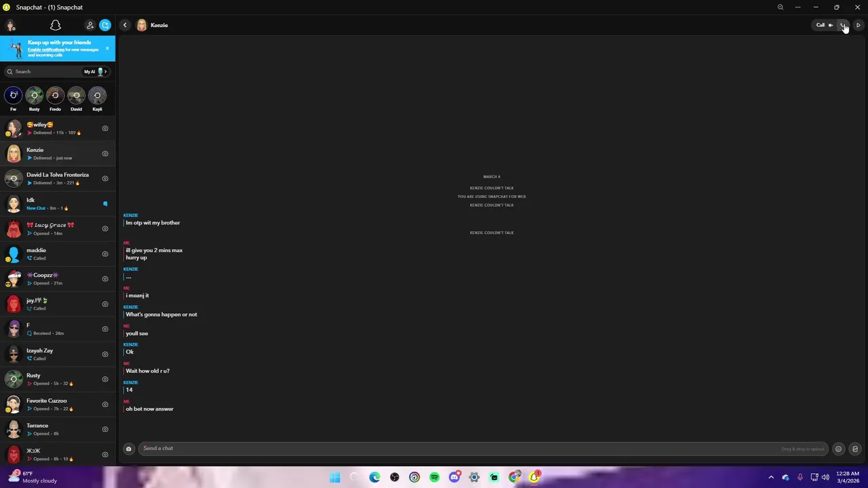This screenshot has width=868, height=488.
Task: Start a video call with Call button
Action: (825, 25)
